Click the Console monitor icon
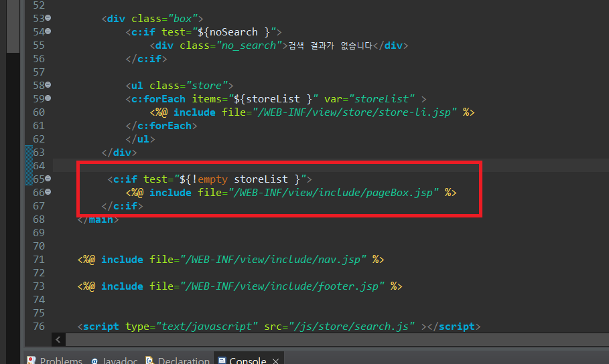 tap(222, 360)
